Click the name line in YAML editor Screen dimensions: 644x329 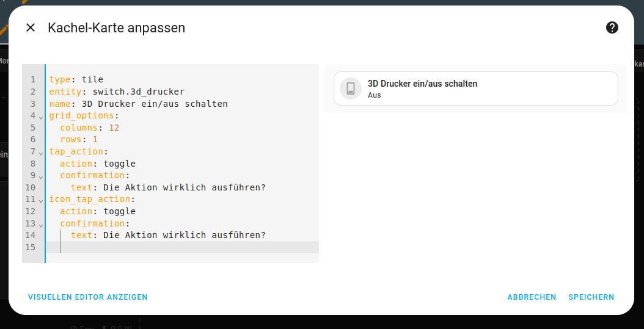tap(138, 104)
